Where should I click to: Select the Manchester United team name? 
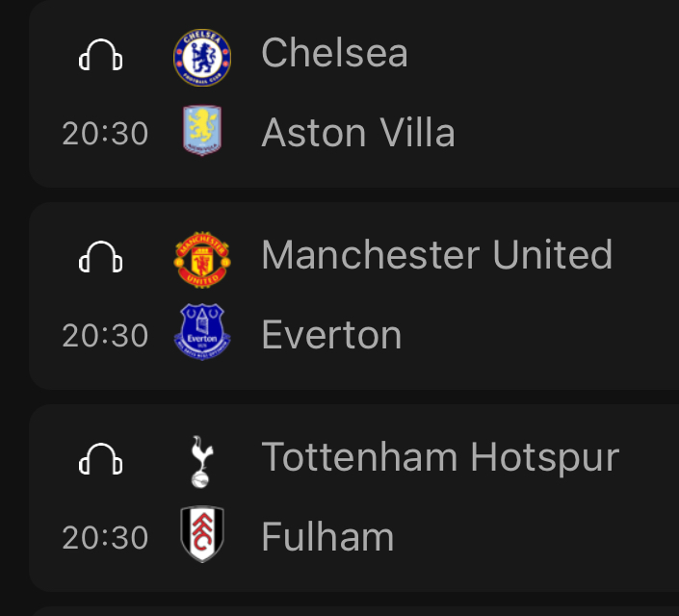coord(437,254)
